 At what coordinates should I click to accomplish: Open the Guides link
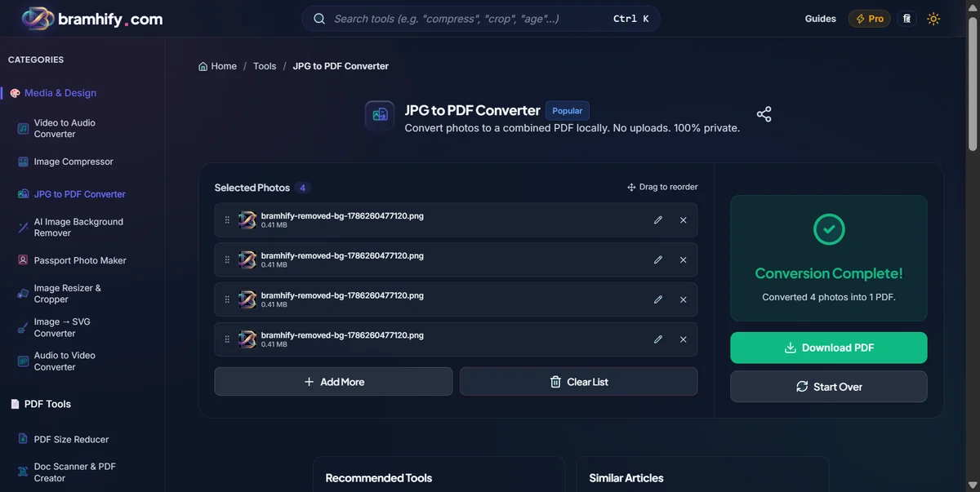[x=820, y=19]
